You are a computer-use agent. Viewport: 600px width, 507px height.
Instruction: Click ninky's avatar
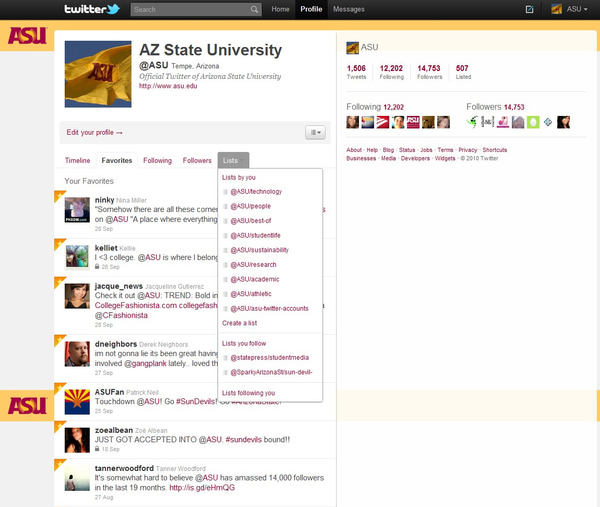[x=77, y=210]
